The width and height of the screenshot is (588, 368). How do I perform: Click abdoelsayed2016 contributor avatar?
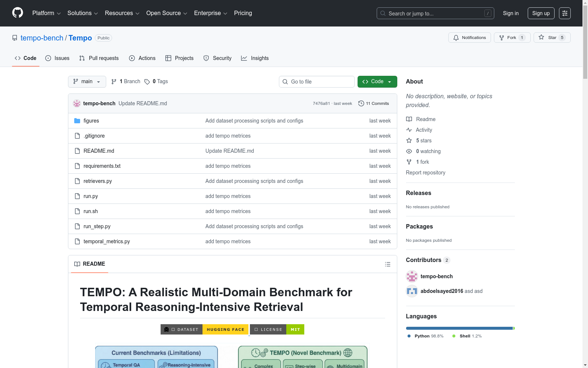click(412, 291)
